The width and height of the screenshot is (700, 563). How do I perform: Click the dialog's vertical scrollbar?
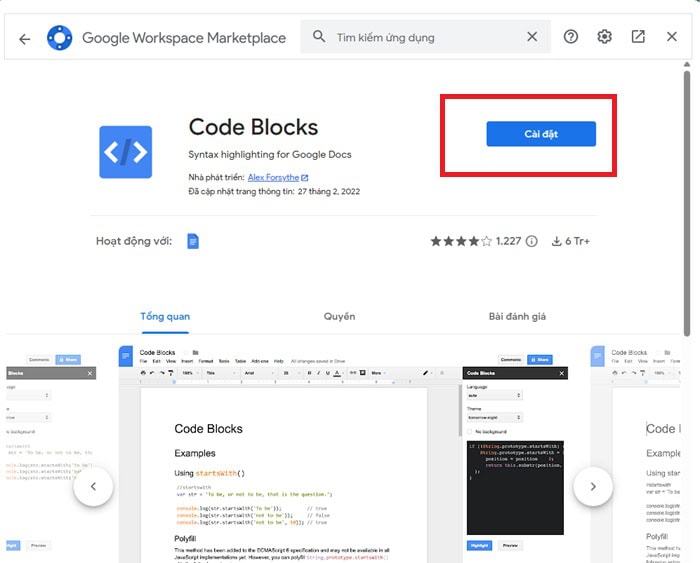pyautogui.click(x=687, y=203)
